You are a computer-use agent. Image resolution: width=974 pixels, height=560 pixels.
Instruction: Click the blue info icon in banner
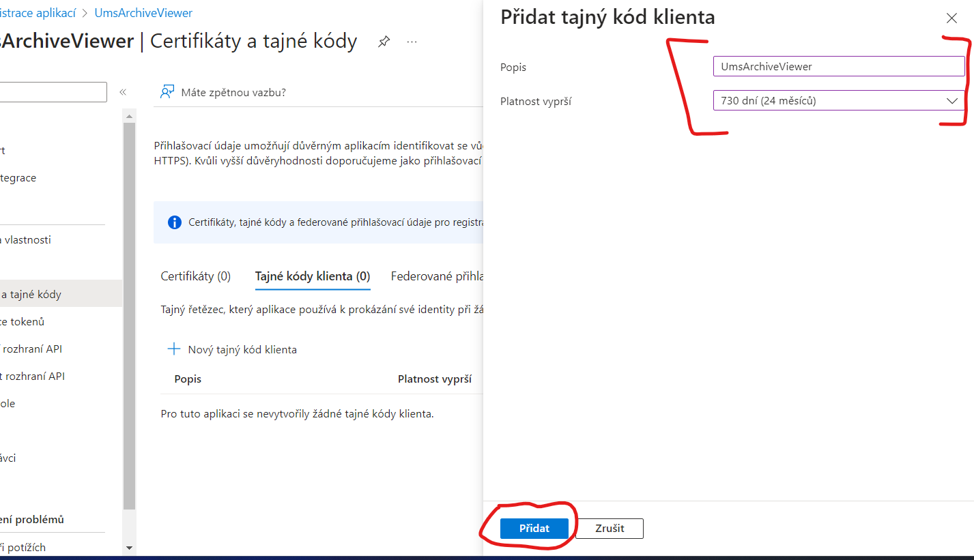tap(175, 222)
